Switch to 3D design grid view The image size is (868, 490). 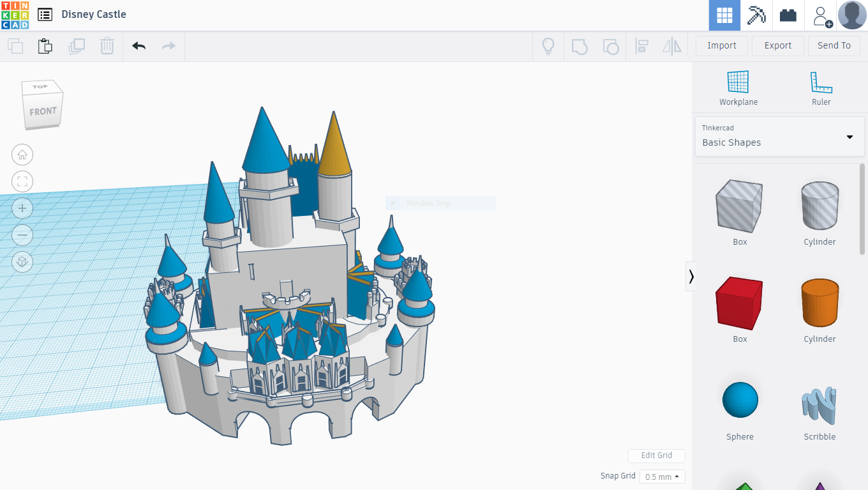[x=724, y=15]
